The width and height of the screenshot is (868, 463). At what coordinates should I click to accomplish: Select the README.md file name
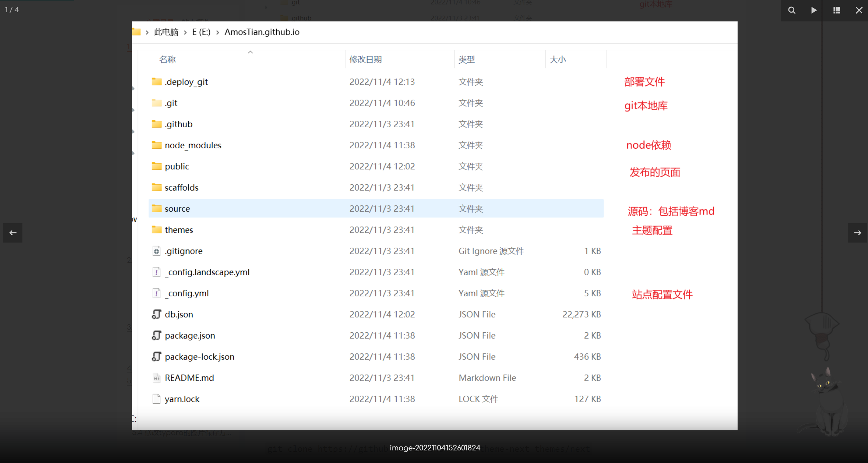pos(189,378)
